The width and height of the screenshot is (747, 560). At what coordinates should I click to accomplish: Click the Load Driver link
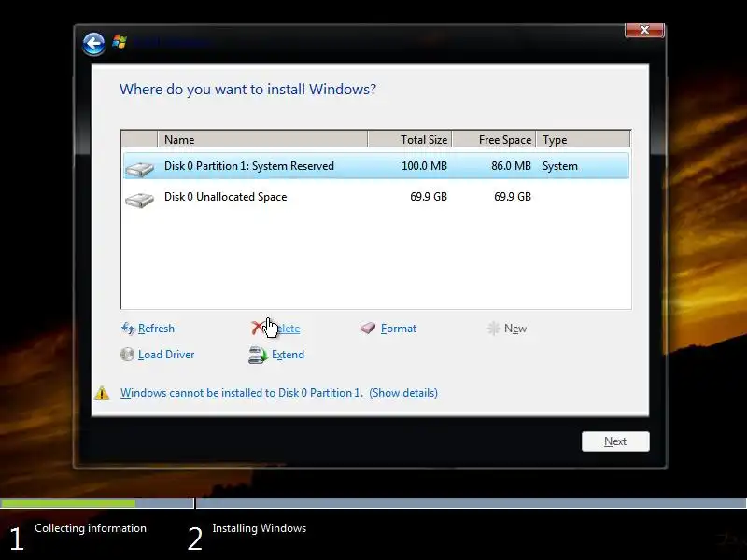(x=166, y=355)
